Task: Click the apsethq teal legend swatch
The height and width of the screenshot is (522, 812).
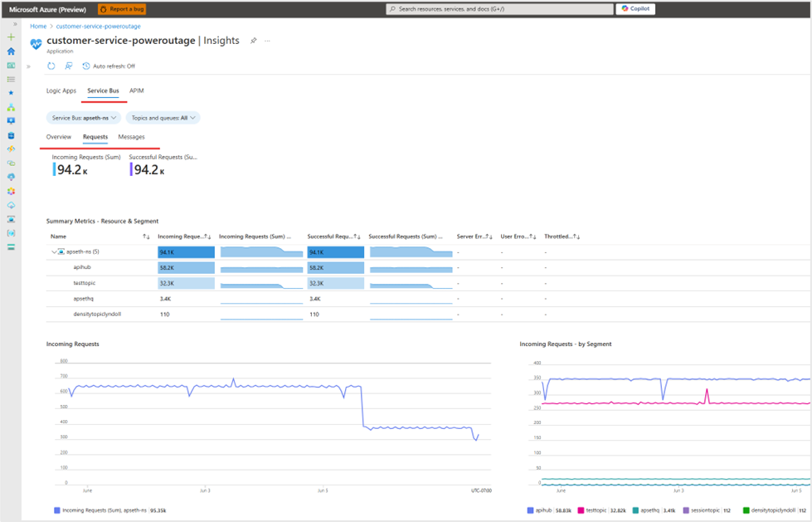Action: [635, 510]
